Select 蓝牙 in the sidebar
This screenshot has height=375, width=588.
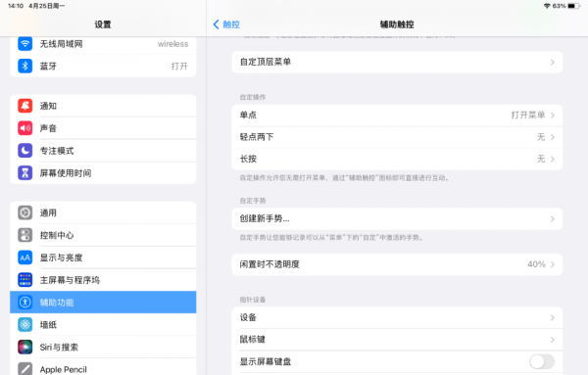point(103,66)
